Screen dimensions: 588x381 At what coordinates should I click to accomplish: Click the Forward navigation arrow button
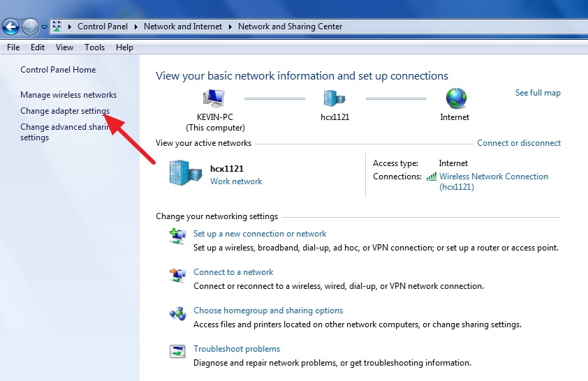tap(30, 27)
